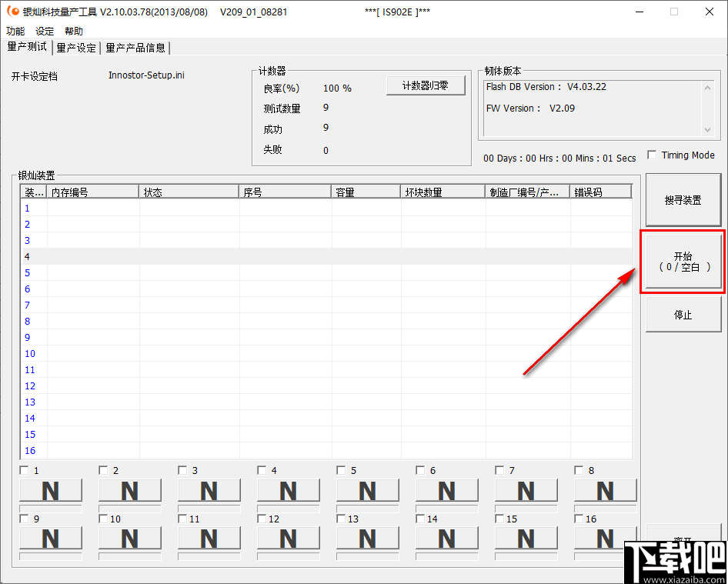728x584 pixels.
Task: Click the port 8 status 'N' icon
Action: pyautogui.click(x=605, y=490)
